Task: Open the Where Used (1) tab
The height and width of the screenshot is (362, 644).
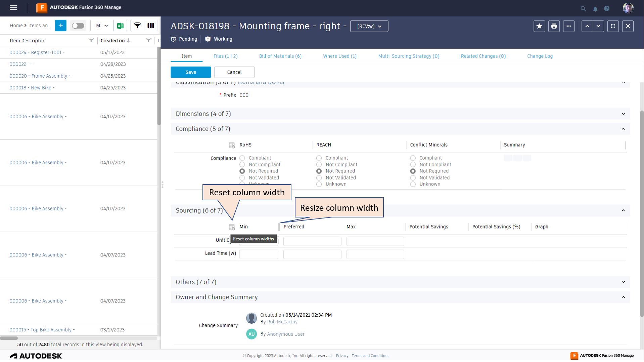Action: pos(340,56)
